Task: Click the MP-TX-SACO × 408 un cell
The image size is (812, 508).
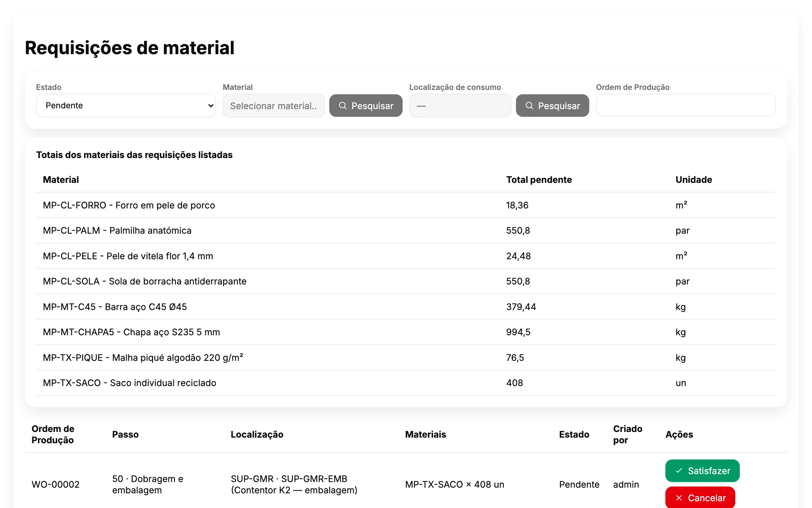Action: pyautogui.click(x=454, y=484)
